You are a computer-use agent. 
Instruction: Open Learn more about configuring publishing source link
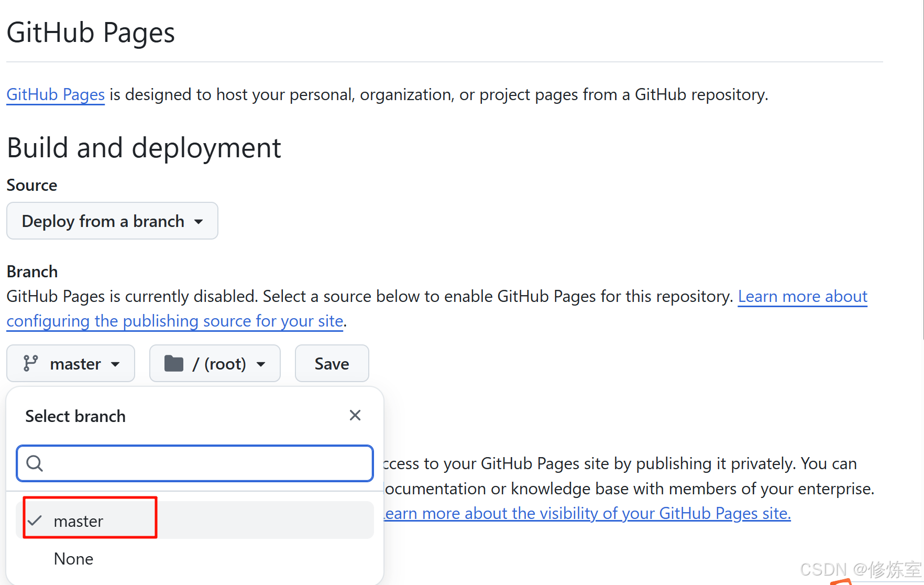(x=437, y=308)
